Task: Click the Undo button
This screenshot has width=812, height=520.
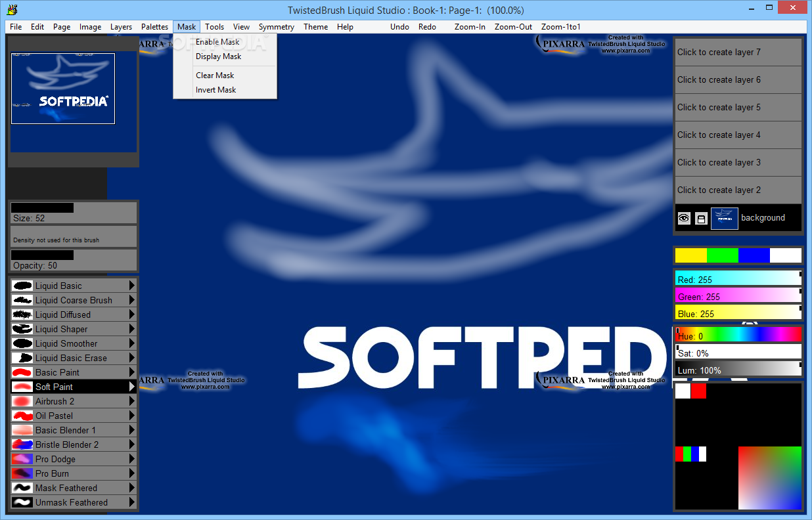Action: point(399,27)
